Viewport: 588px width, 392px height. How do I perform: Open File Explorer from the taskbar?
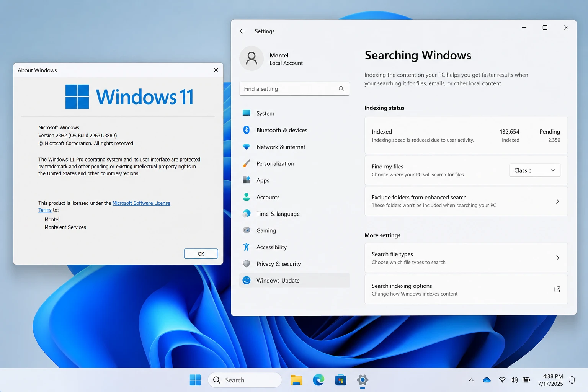[296, 380]
